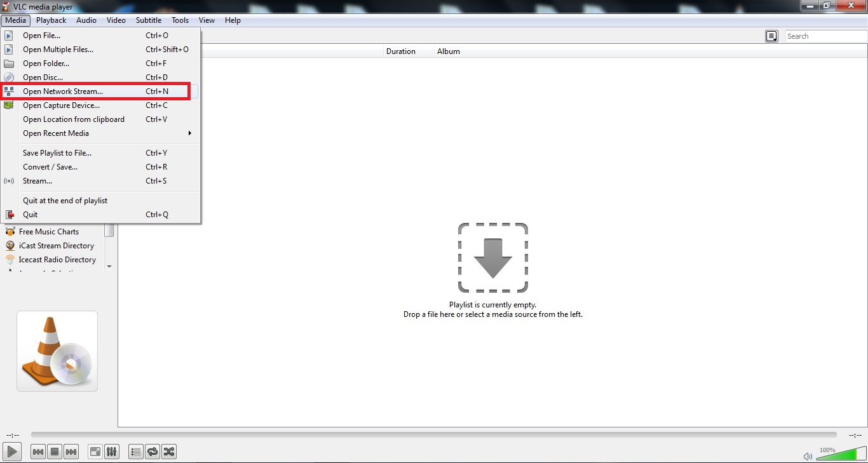Click the Open Folder icon
The width and height of the screenshot is (868, 463).
pos(9,64)
